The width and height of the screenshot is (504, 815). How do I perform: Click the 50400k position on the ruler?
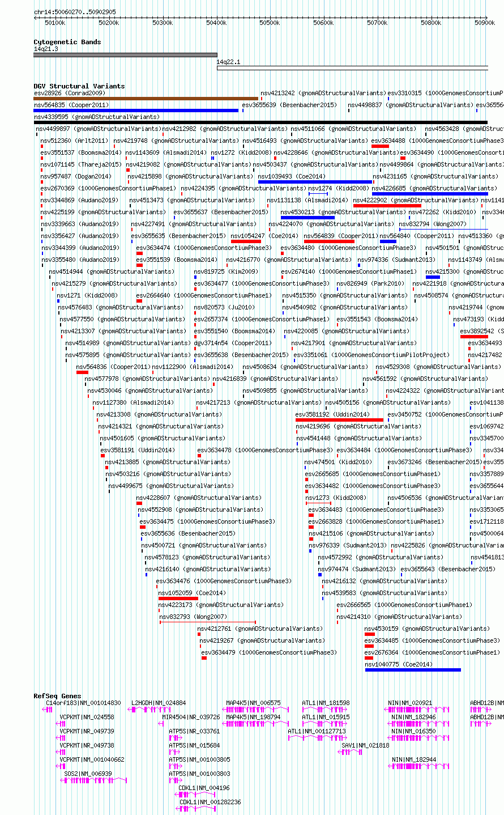tap(216, 23)
